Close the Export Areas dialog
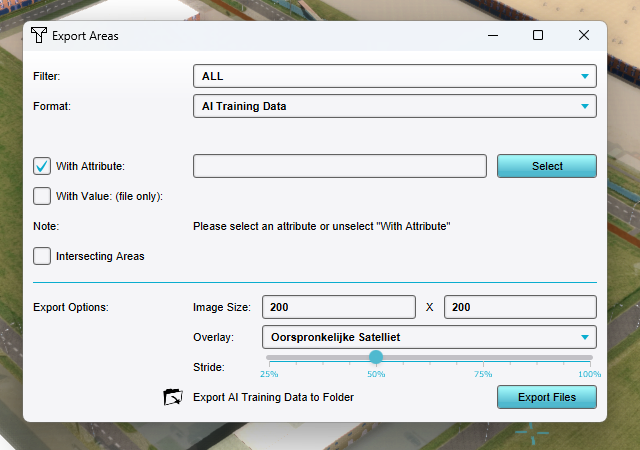The image size is (640, 450). click(x=584, y=36)
